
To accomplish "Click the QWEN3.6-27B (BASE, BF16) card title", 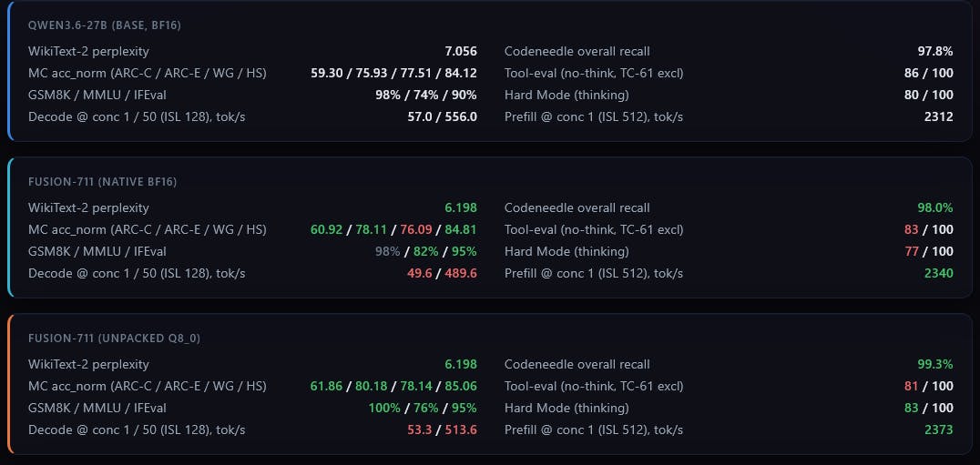I will [x=105, y=25].
